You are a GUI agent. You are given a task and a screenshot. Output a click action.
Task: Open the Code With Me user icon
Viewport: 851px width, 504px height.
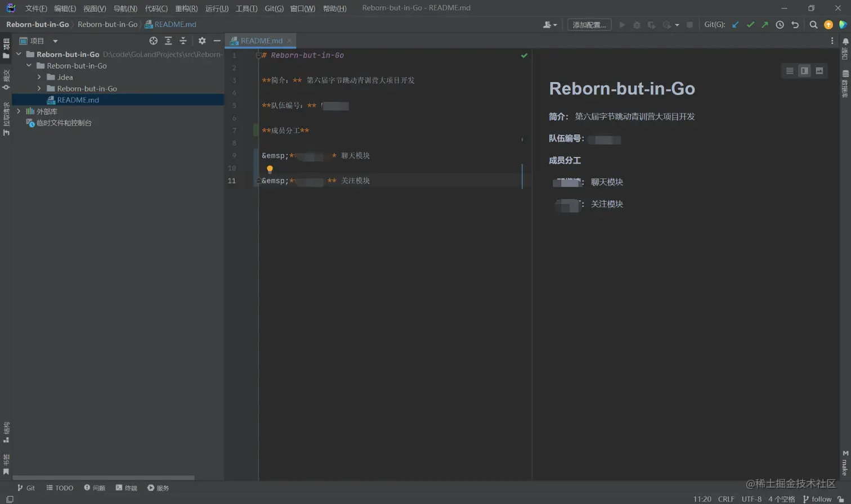pyautogui.click(x=549, y=25)
